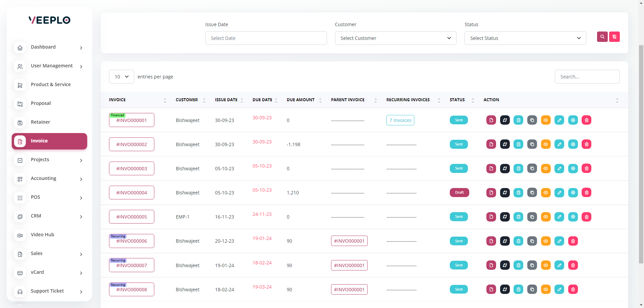This screenshot has height=308, width=644.
Task: Open the Select Status dropdown
Action: pos(525,38)
